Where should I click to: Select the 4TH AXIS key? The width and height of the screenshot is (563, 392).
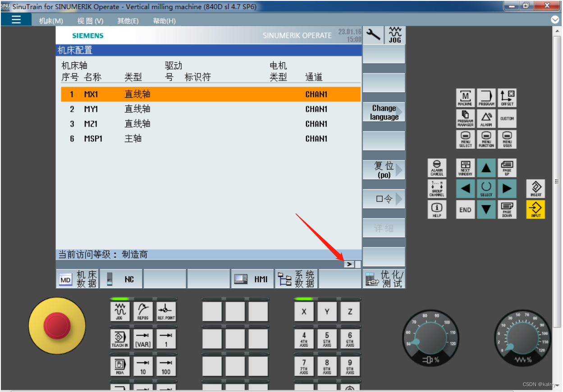click(304, 339)
